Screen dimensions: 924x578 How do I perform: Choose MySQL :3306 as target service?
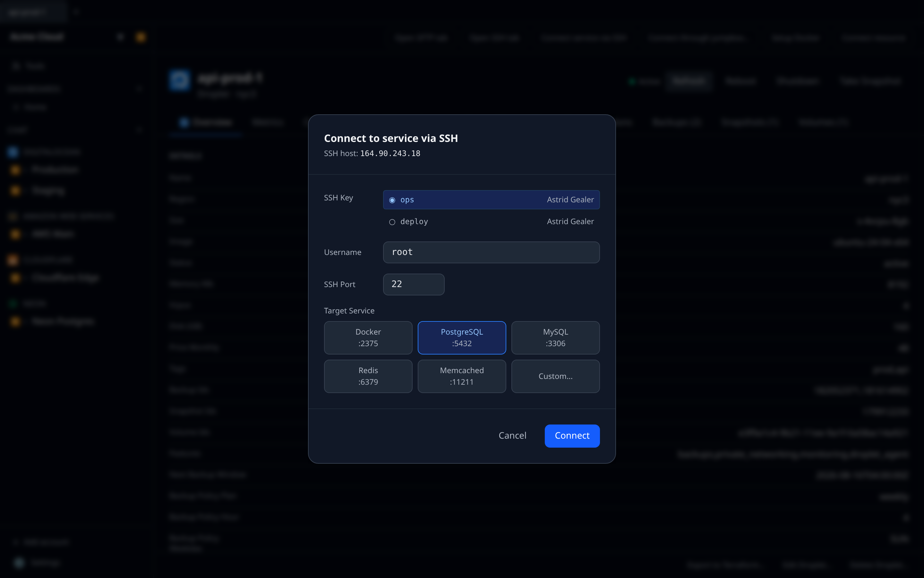point(555,337)
